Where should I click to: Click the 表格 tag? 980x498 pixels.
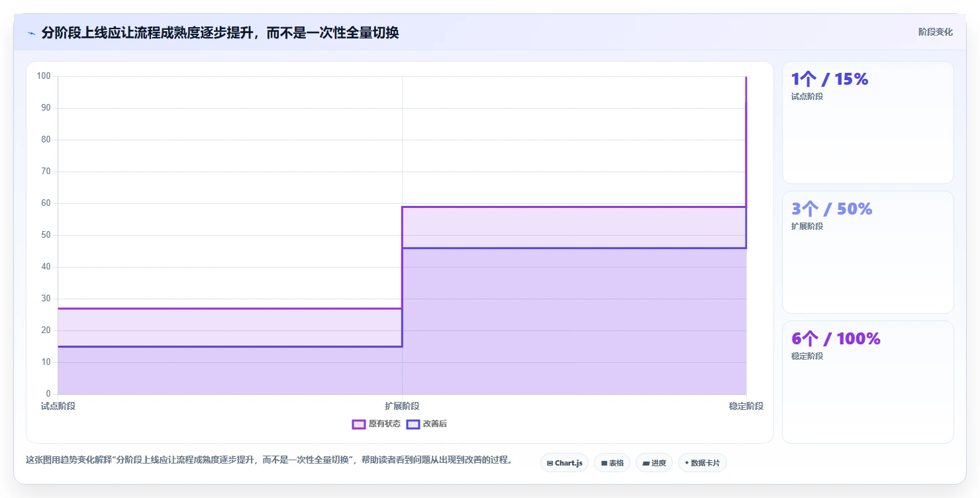click(612, 463)
